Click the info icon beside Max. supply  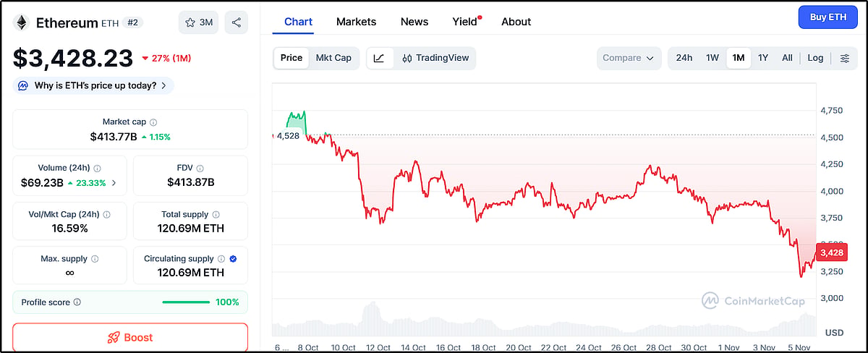(x=95, y=258)
